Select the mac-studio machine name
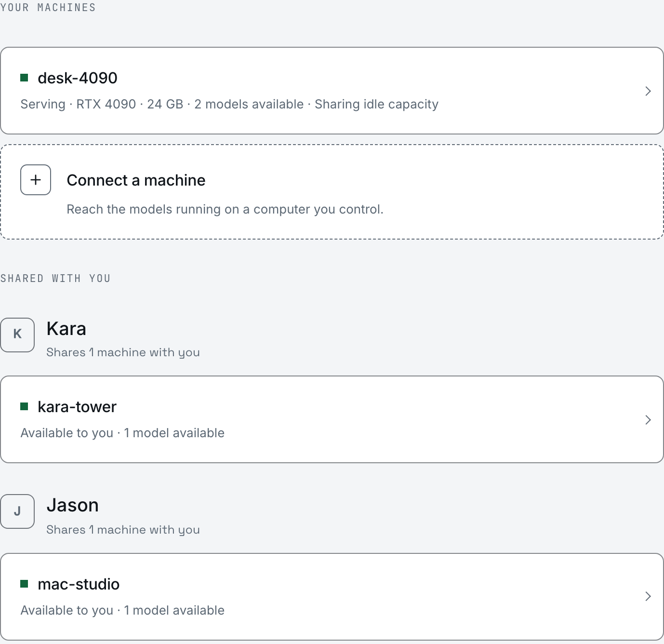Screen dimensions: 664x644 (79, 584)
